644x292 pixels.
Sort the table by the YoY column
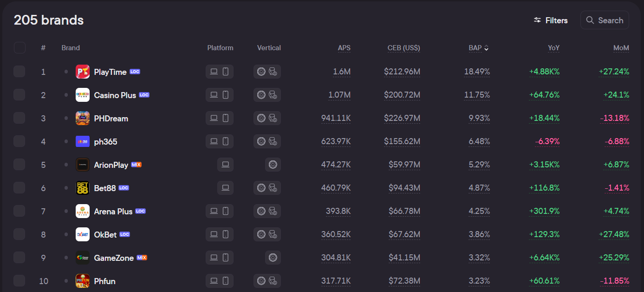pos(553,48)
